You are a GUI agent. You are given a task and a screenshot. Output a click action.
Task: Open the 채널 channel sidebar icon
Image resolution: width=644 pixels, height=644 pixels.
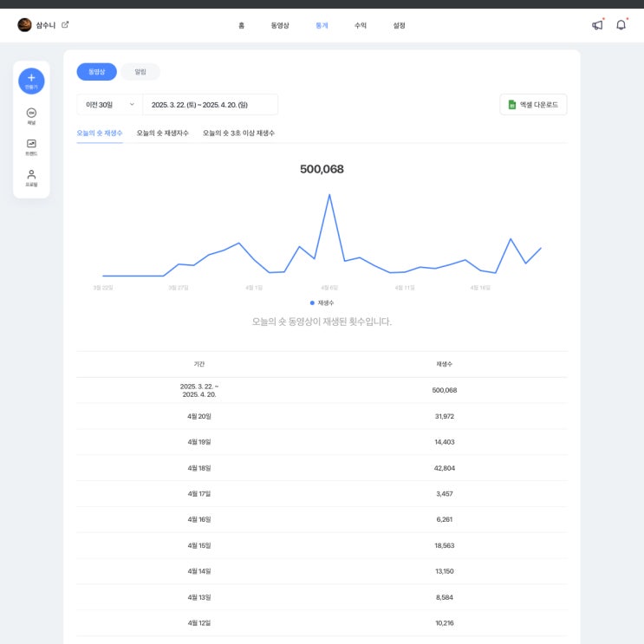point(31,116)
